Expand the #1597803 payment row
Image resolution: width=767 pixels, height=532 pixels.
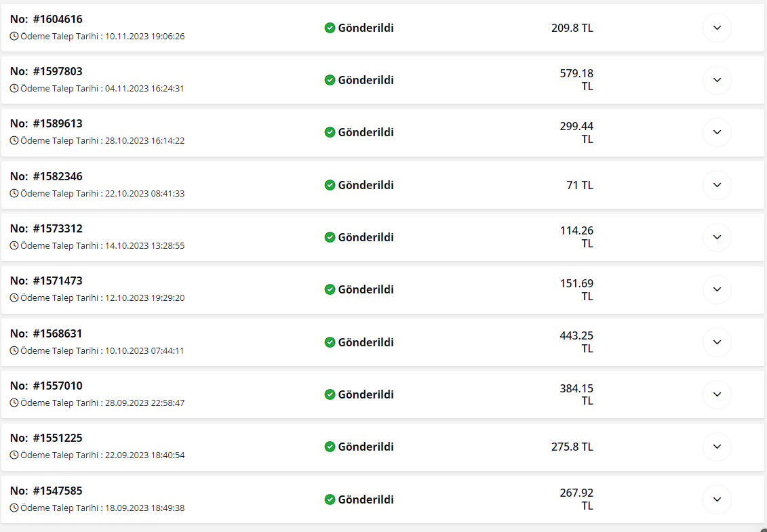click(x=717, y=80)
